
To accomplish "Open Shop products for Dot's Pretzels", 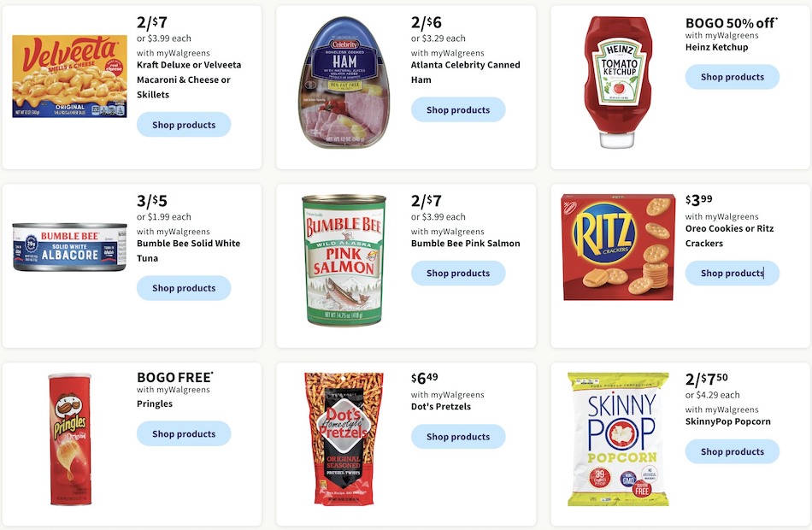I will point(458,437).
